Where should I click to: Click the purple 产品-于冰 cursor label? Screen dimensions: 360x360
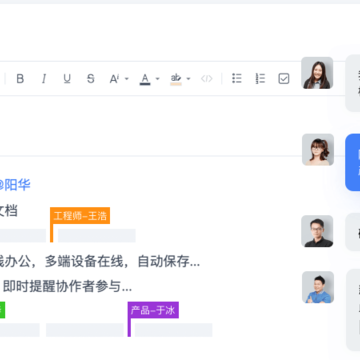(x=153, y=310)
